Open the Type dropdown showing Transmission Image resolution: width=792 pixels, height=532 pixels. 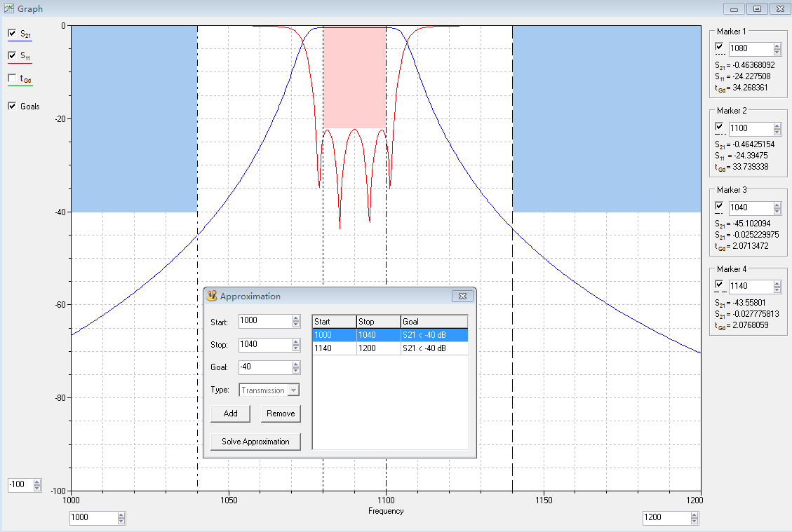[293, 390]
